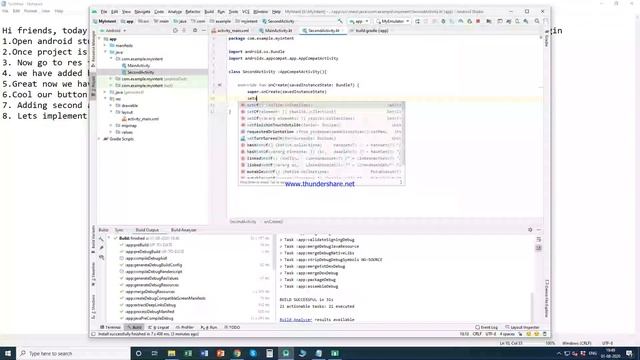Click the Build panel settings gear

pos(530,230)
